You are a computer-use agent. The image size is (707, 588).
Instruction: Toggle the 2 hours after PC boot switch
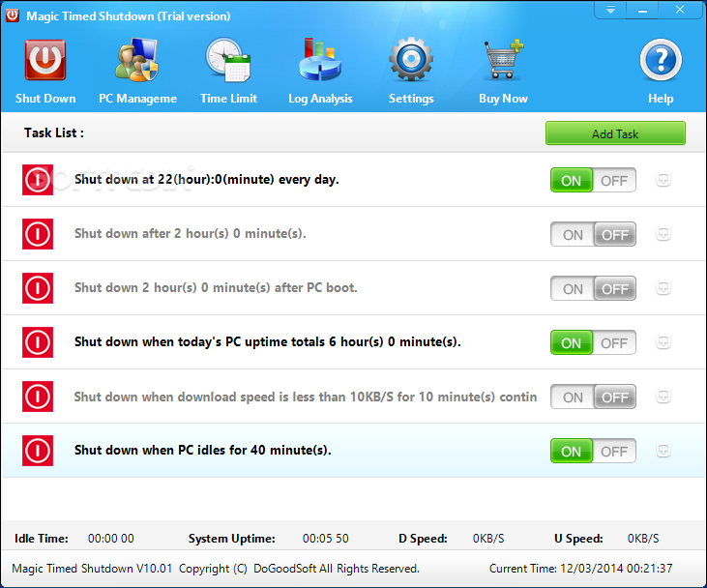point(593,288)
